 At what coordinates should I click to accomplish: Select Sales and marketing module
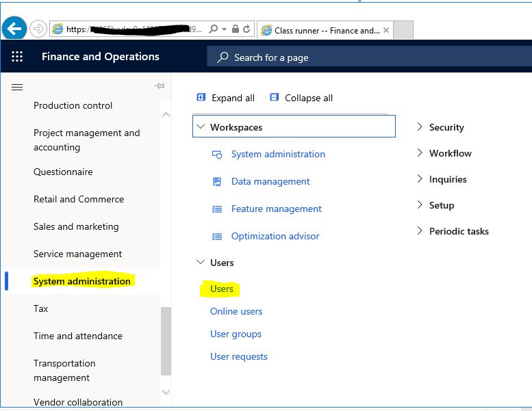click(x=76, y=226)
